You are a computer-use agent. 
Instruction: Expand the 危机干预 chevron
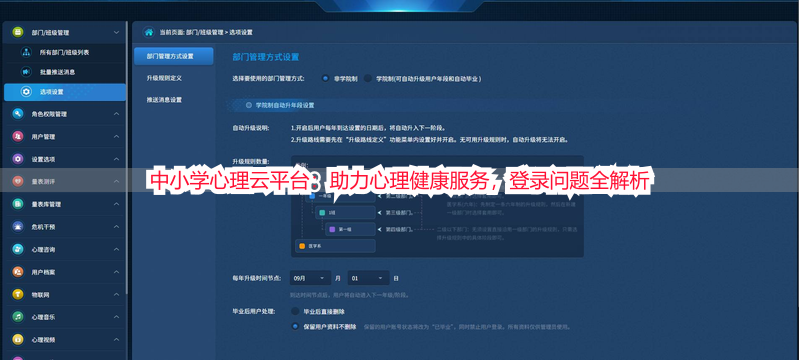117,226
